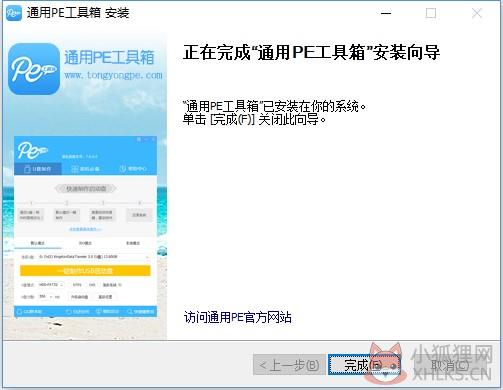Click the large blue PE logo

click(x=34, y=69)
